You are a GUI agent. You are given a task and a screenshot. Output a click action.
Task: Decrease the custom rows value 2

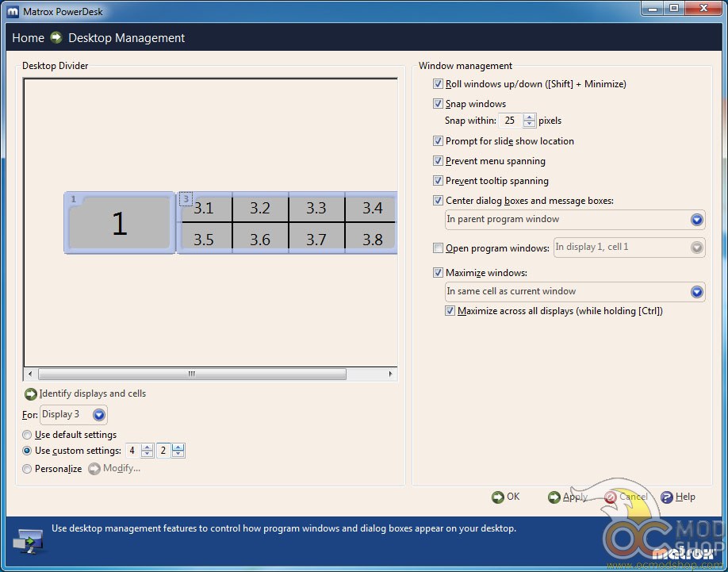178,454
